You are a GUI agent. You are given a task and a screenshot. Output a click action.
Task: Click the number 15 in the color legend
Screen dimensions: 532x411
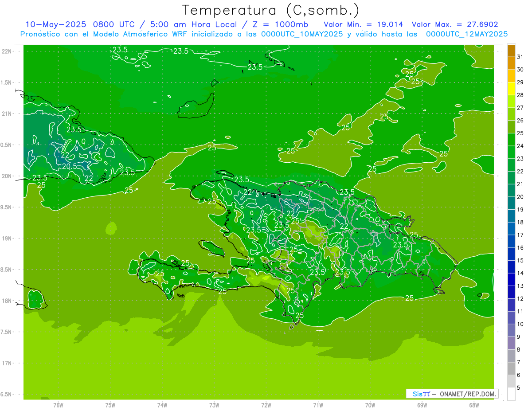click(x=520, y=260)
